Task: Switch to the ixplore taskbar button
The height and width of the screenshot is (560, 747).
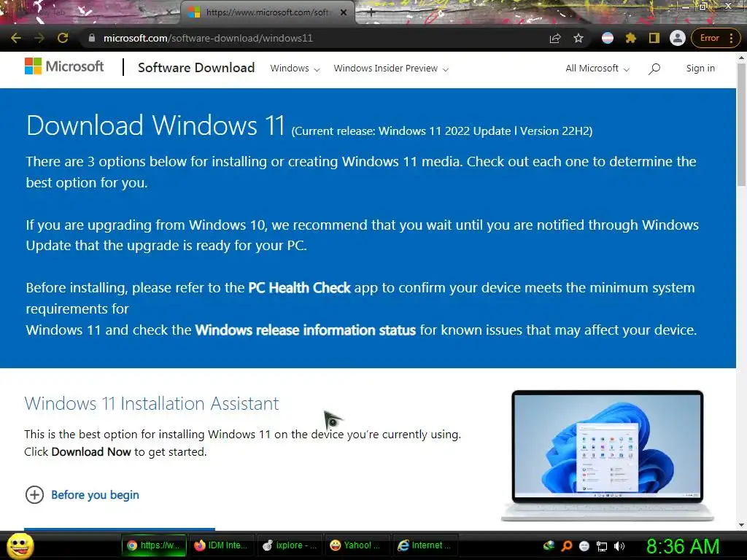Action: [289, 545]
